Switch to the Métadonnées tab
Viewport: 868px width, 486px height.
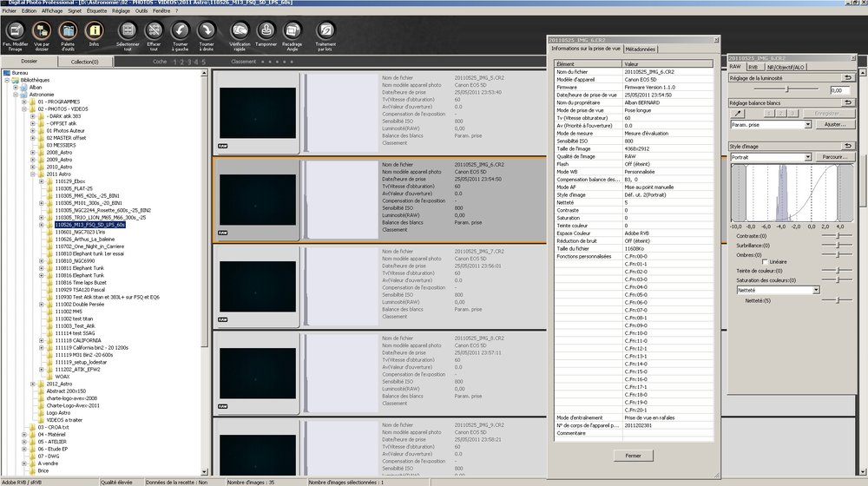641,49
